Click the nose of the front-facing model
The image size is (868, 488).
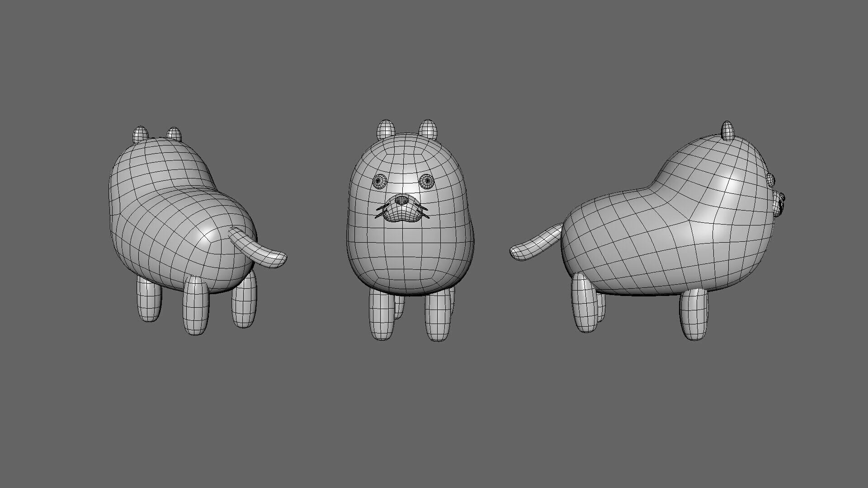coord(401,200)
